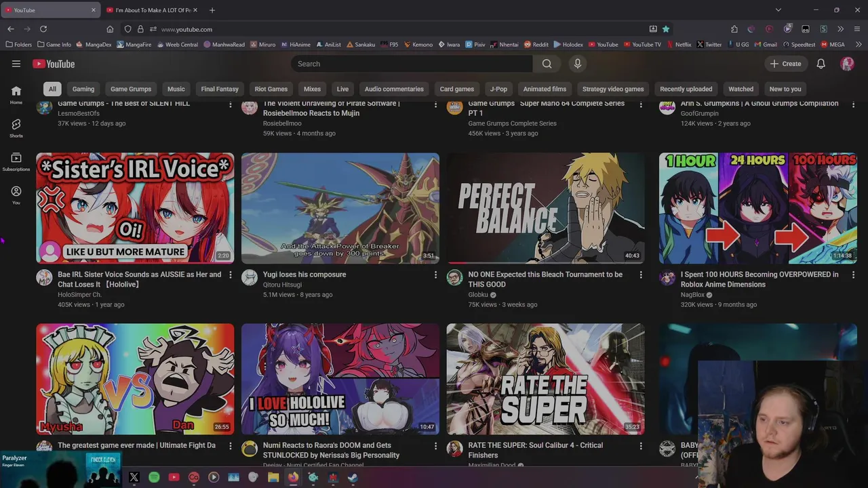Open HoloSimper Ch. channel link
Viewport: 868px width, 488px height.
click(x=79, y=295)
